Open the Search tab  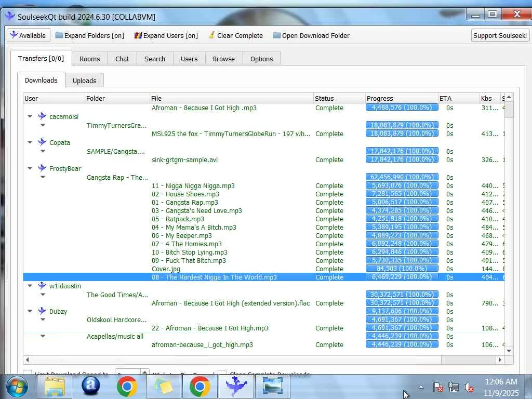click(155, 59)
